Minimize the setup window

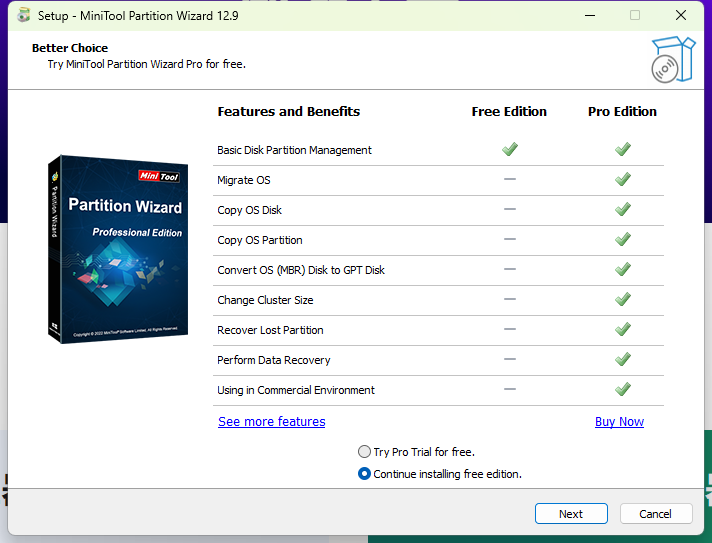pos(590,15)
